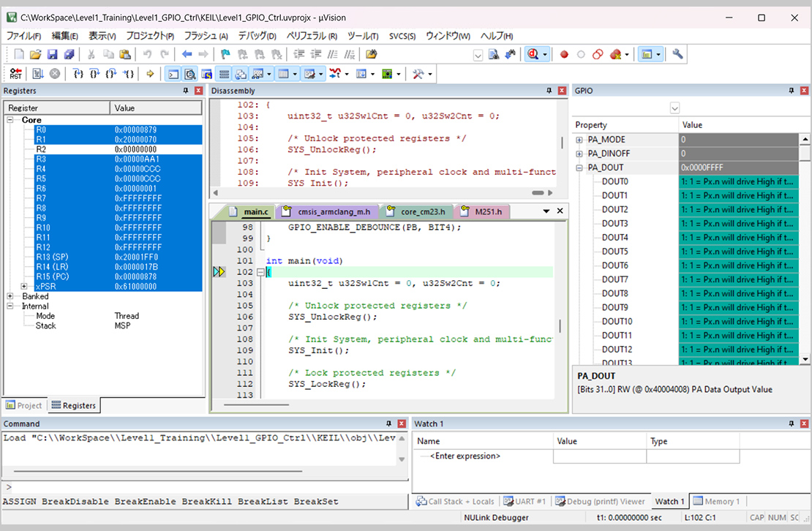The image size is (812, 531).
Task: Disable all breakpoints linked-circles icon
Action: click(x=598, y=54)
